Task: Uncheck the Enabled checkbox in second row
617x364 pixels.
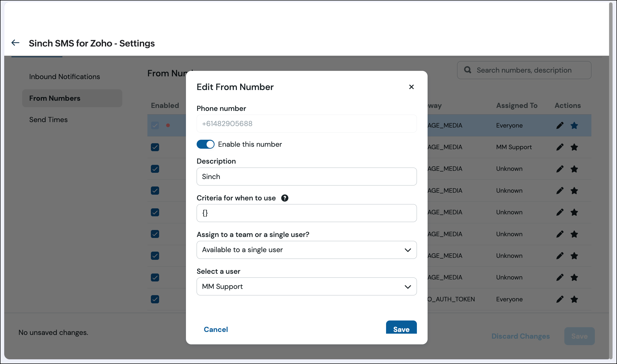Action: pyautogui.click(x=155, y=147)
